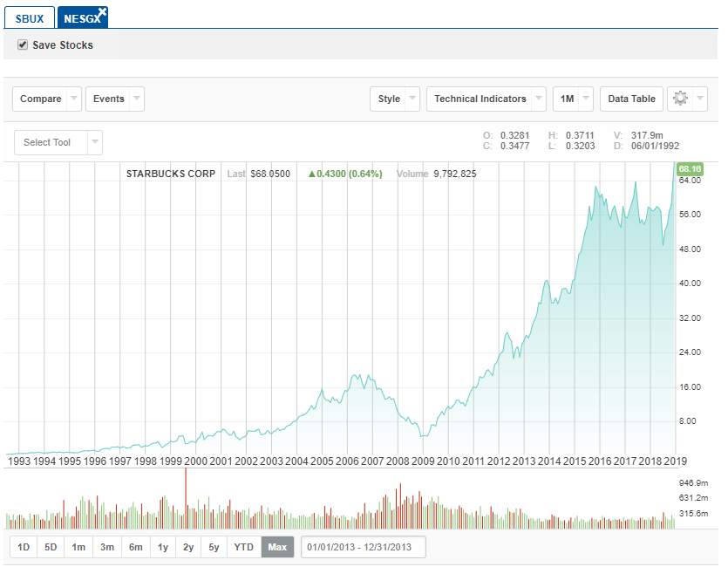Select the 5D time range
The width and height of the screenshot is (728, 567).
(51, 547)
